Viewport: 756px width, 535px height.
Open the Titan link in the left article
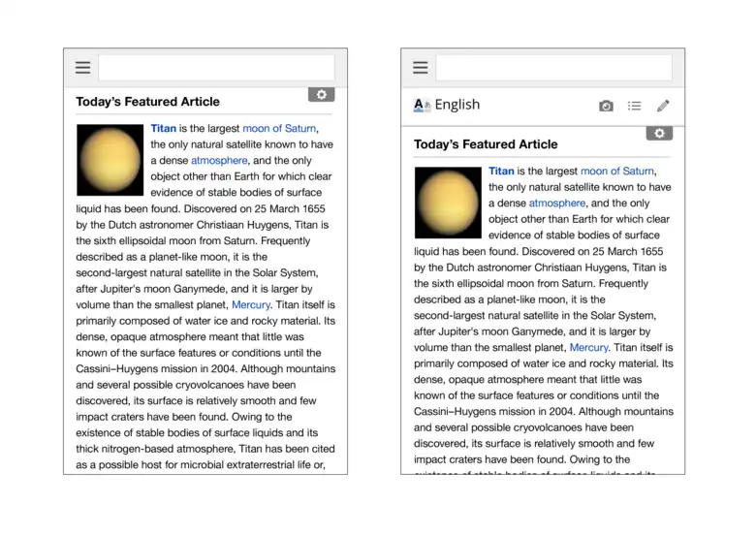point(164,128)
